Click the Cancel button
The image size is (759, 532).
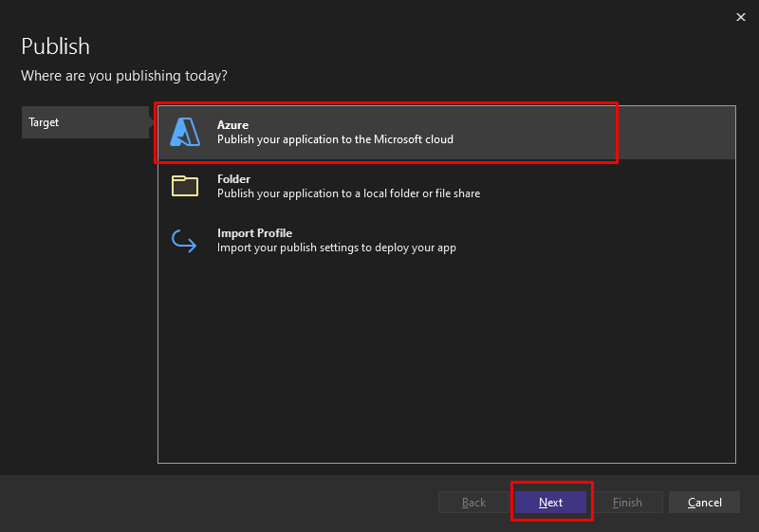(704, 502)
